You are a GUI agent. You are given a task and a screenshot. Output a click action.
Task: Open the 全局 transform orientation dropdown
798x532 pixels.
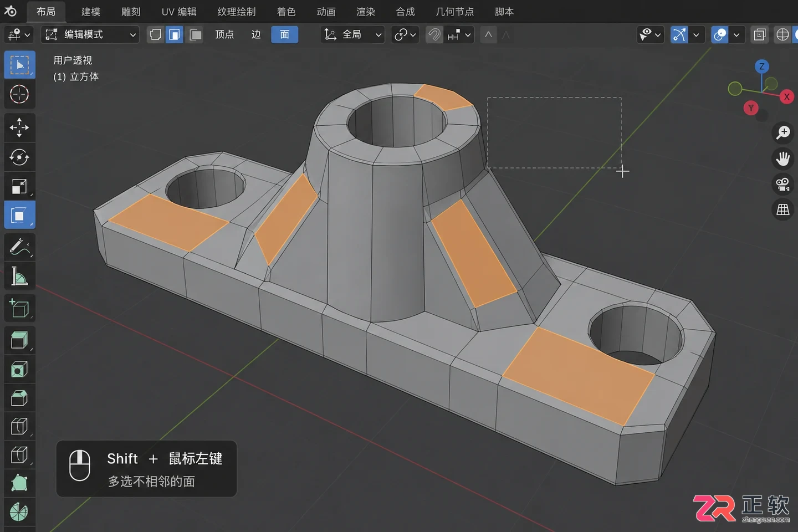pyautogui.click(x=352, y=35)
